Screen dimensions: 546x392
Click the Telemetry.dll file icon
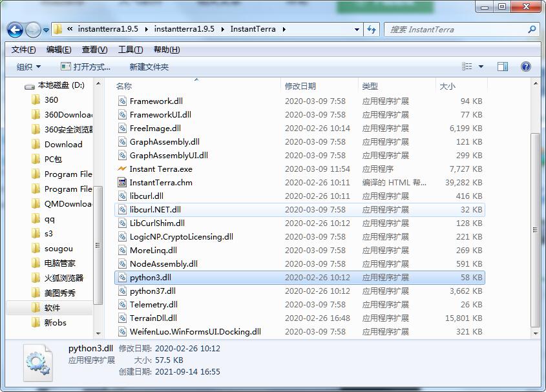[122, 305]
